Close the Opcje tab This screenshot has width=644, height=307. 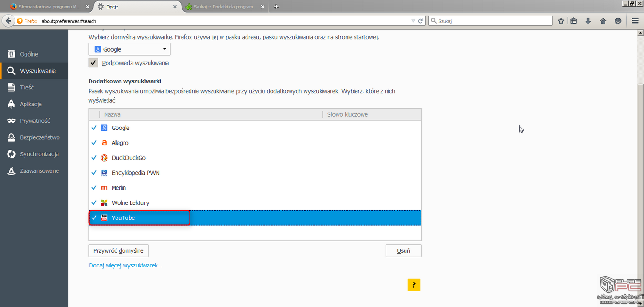click(x=175, y=7)
